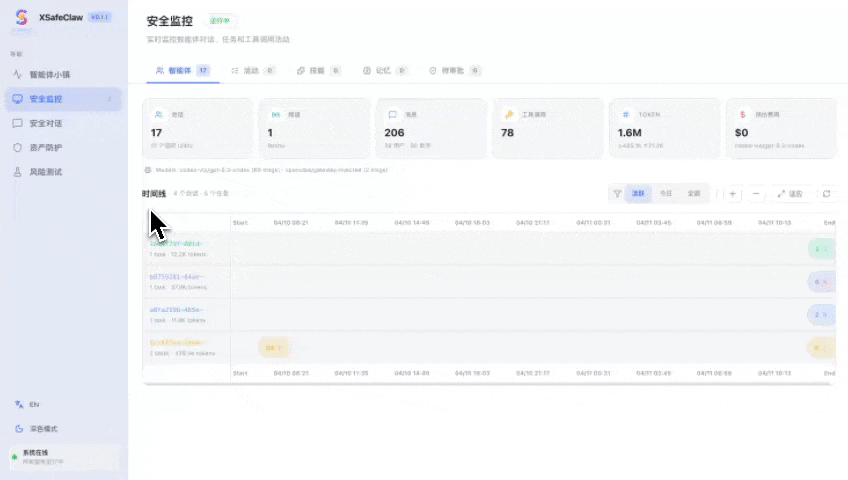Select the 今日 timeline filter

(x=666, y=194)
